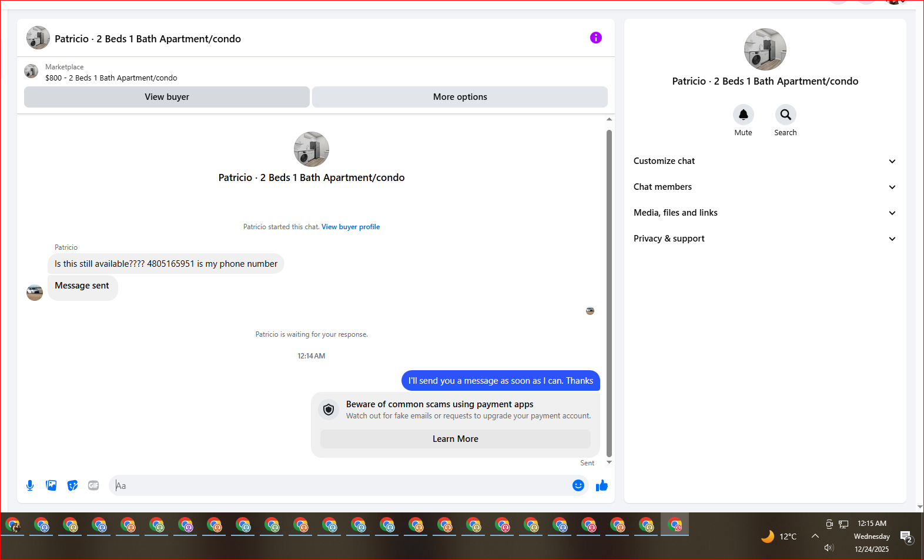This screenshot has height=560, width=924.
Task: Click large listing photo in right panel
Action: coord(765,49)
